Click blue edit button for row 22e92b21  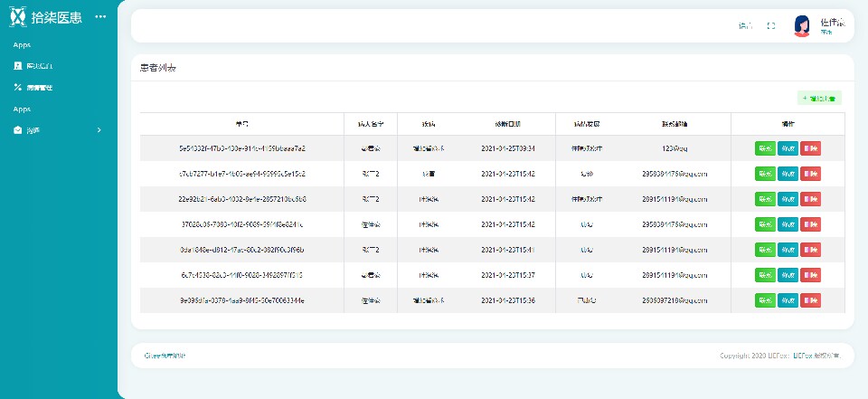[788, 199]
